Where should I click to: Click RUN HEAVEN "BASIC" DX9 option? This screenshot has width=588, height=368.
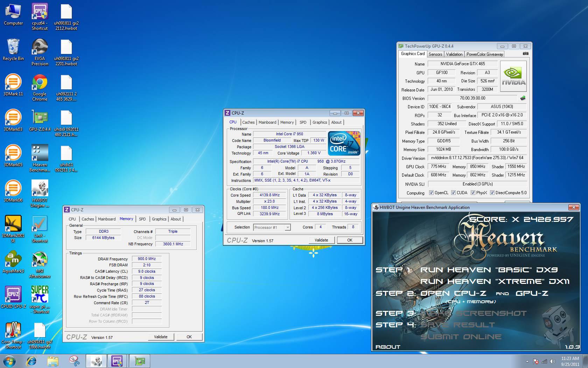[x=489, y=270]
